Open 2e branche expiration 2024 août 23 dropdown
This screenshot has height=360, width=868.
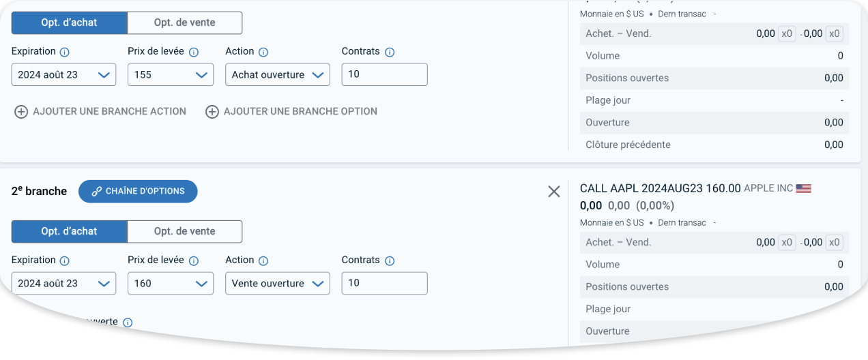pyautogui.click(x=63, y=283)
